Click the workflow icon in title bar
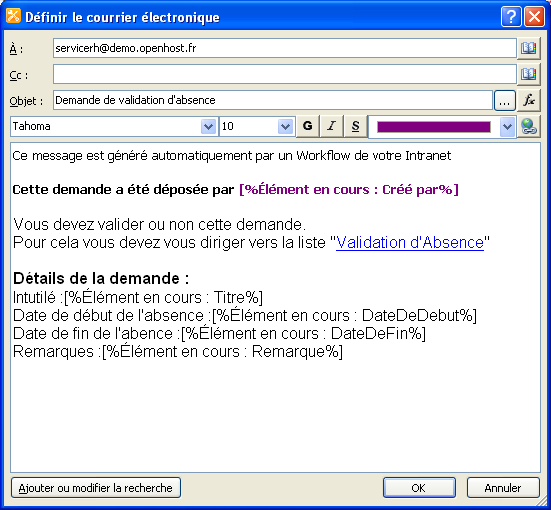Viewport: 551px width, 510px height. (x=13, y=16)
